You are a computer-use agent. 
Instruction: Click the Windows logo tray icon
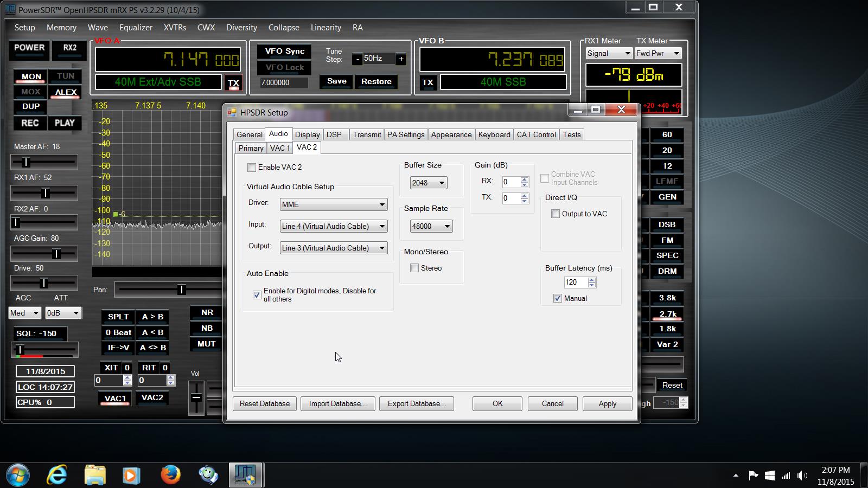tap(769, 476)
